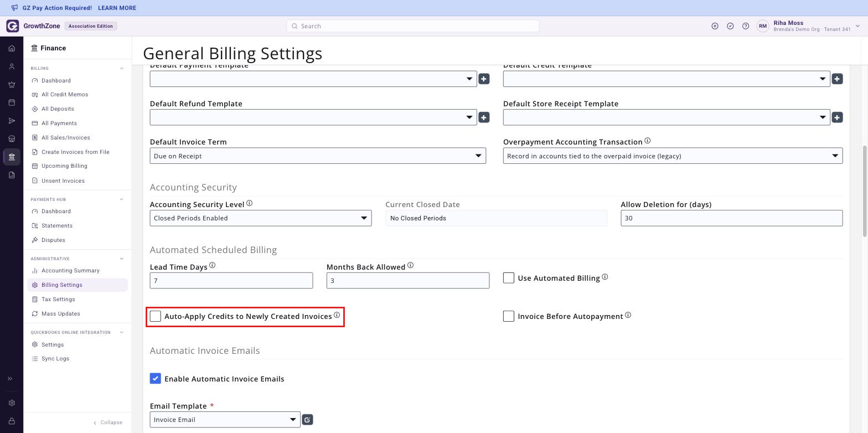This screenshot has height=433, width=868.
Task: Open the calendar events icon in left rail
Action: (12, 102)
